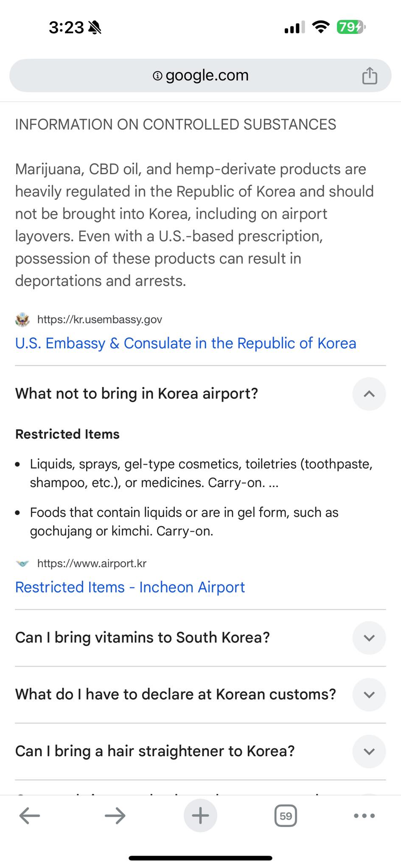
Task: Open U.S. Embassy & Consulate link
Action: [185, 343]
